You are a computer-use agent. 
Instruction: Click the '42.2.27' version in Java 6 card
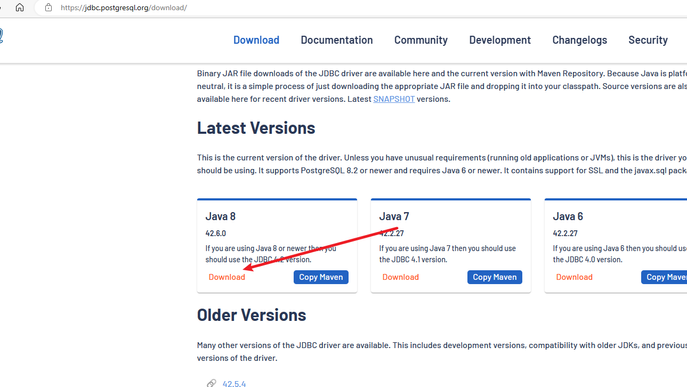coord(565,234)
